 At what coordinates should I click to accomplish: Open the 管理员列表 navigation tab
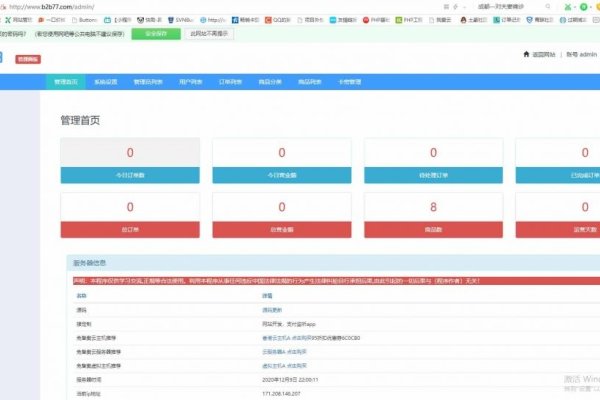coord(147,81)
